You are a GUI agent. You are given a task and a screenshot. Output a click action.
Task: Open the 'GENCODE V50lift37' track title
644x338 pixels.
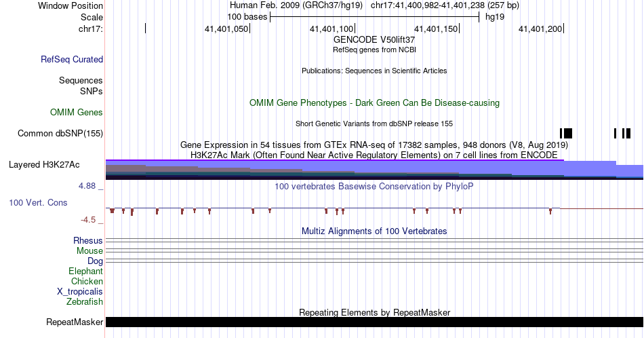[x=374, y=40]
